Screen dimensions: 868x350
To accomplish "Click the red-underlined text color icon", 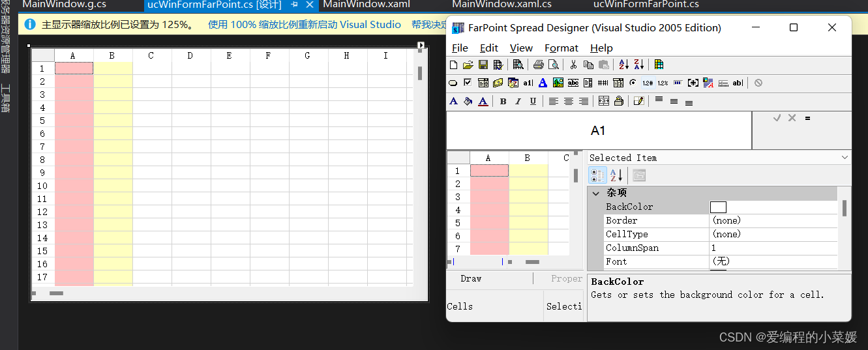I will [x=483, y=101].
